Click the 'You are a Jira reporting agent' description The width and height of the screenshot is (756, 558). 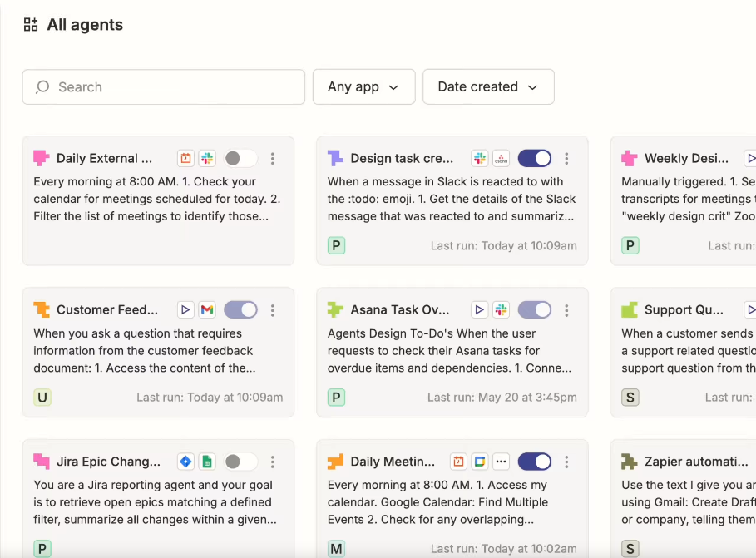[155, 502]
